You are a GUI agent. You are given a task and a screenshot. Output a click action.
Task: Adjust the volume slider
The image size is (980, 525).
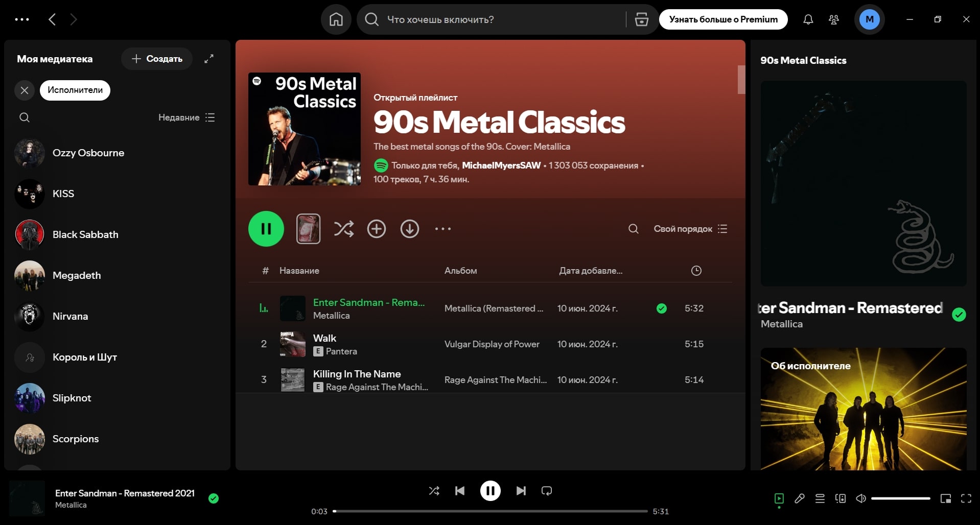[x=900, y=498]
